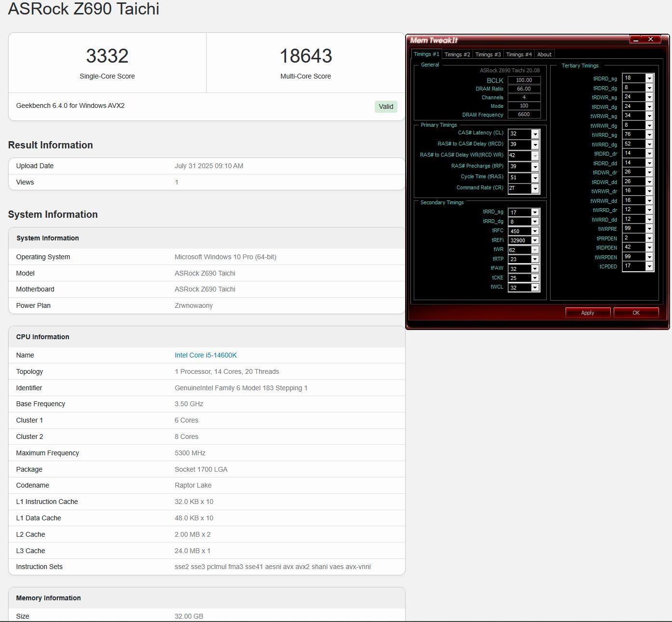Open the tWRPRE dropdown arrow
This screenshot has height=622, width=672.
(x=649, y=229)
